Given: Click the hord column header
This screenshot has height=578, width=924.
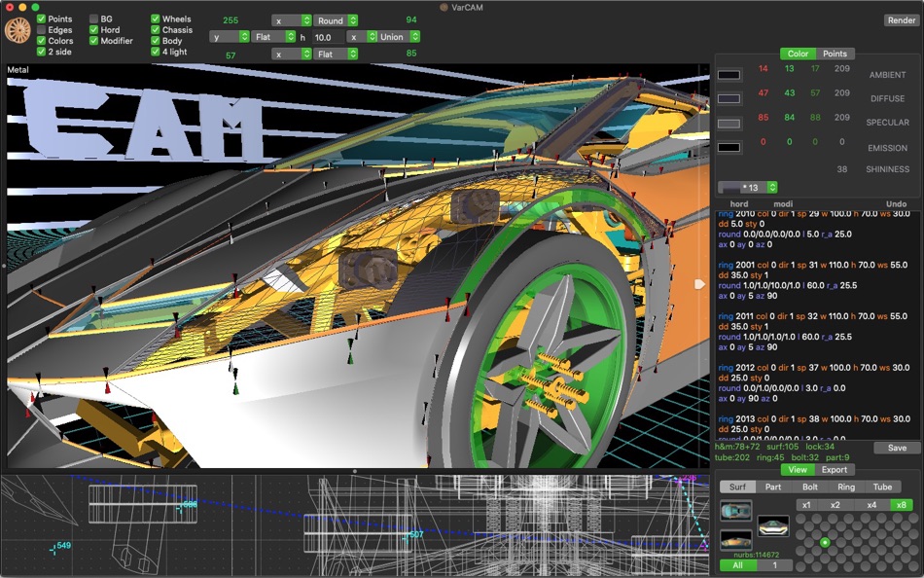Looking at the screenshot, I should 739,203.
